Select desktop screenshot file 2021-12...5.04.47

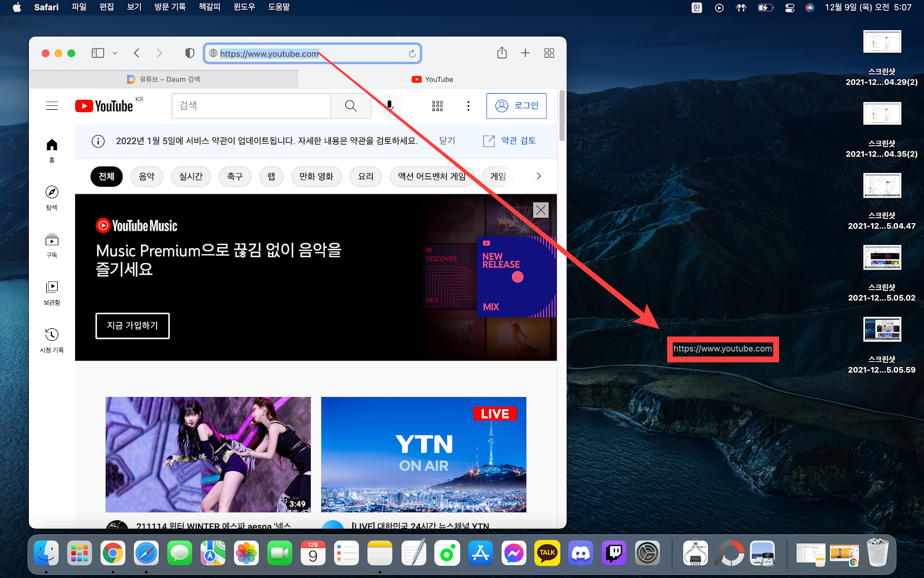point(882,201)
